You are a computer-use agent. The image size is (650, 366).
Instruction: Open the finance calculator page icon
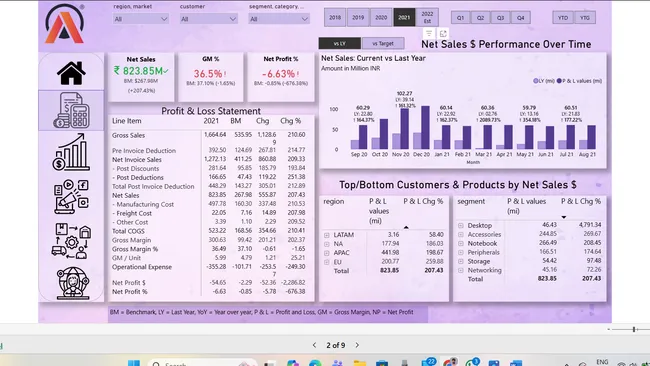click(71, 110)
